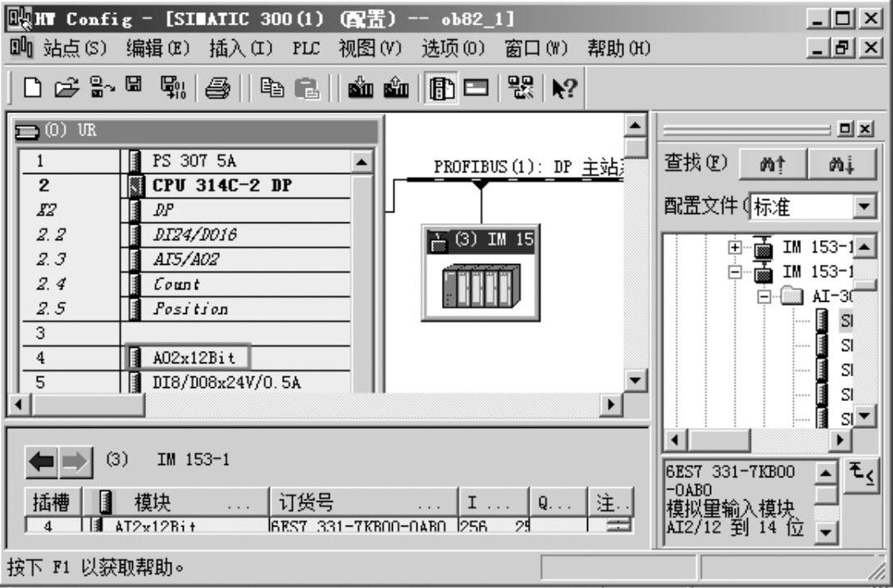Open a station with the folder icon
This screenshot has height=588, width=893.
pos(66,88)
